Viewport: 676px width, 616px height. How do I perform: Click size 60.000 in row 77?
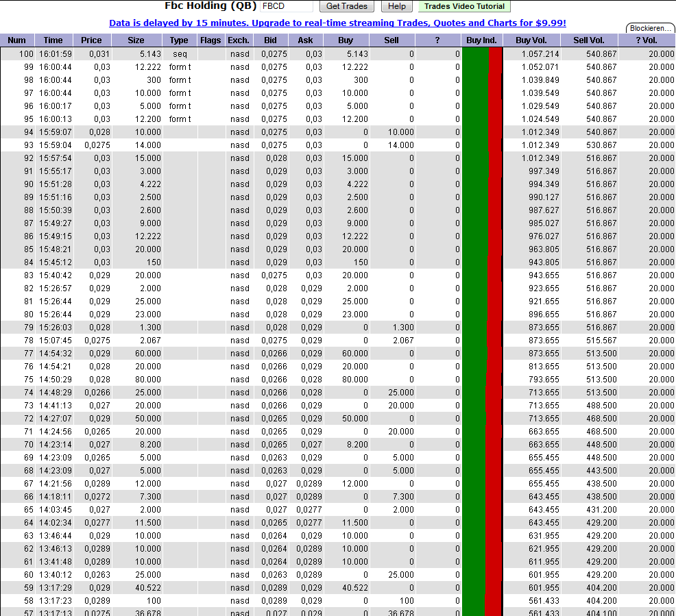(x=148, y=354)
